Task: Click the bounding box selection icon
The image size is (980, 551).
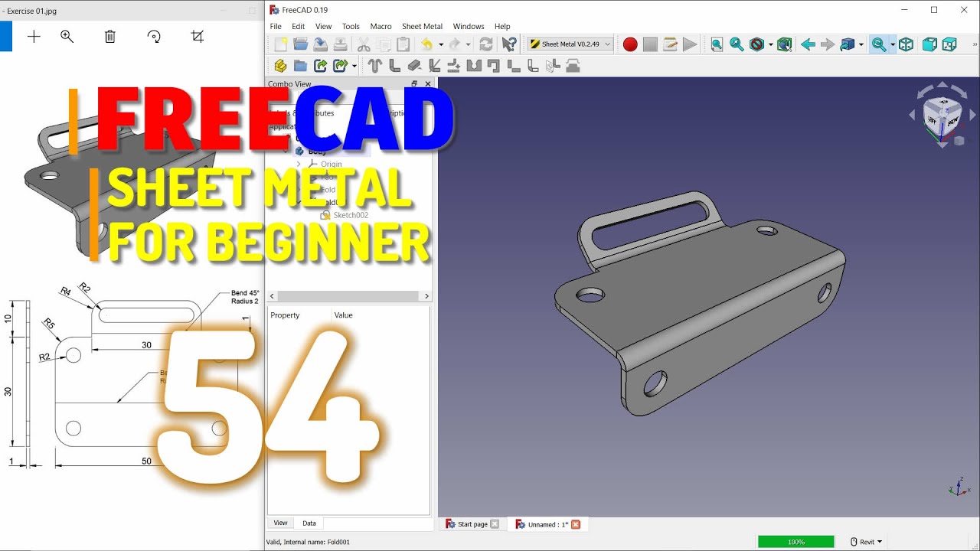Action: tap(784, 44)
